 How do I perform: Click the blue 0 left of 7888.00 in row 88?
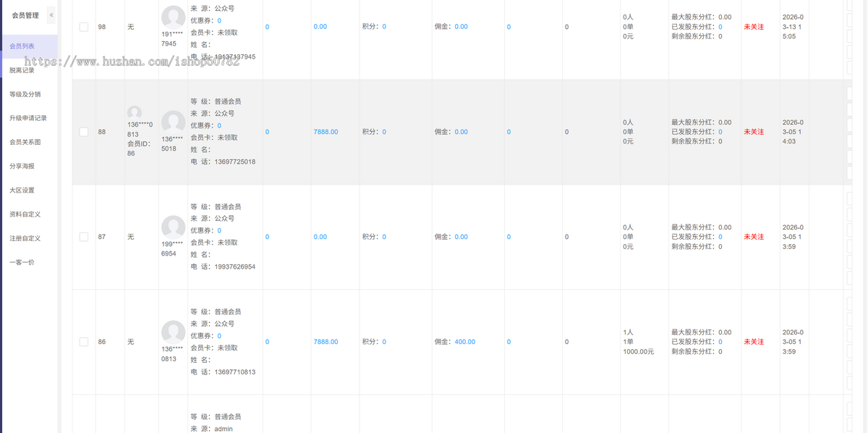point(267,132)
